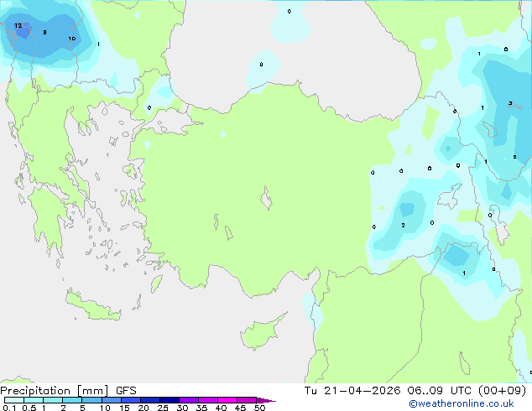Viewport: 532px width, 411px height.
Task: Click the '8' precipitation value on the map
Action: (44, 33)
